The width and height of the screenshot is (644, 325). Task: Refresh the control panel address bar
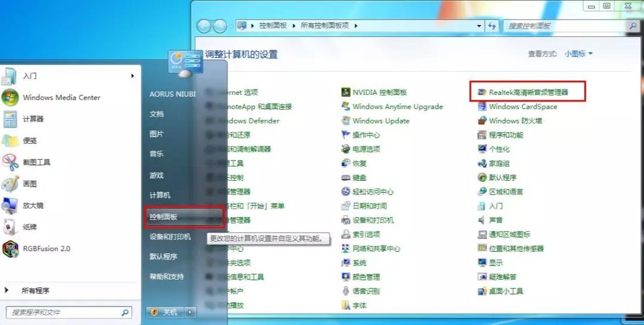coord(491,26)
